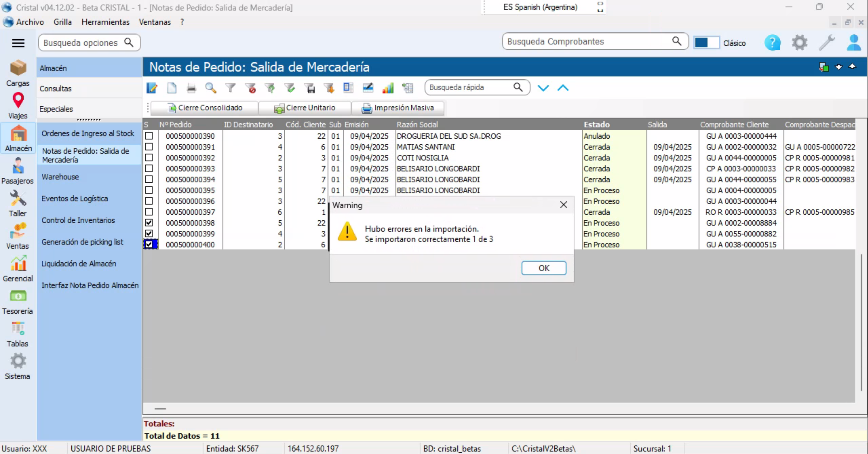The height and width of the screenshot is (454, 868).
Task: Click the Cierre Consolidado button
Action: pos(205,108)
